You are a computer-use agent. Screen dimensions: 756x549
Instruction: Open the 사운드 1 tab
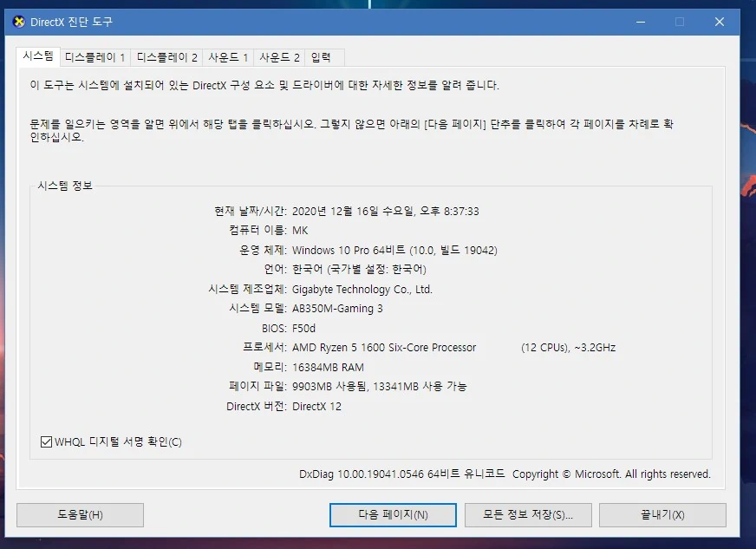228,57
